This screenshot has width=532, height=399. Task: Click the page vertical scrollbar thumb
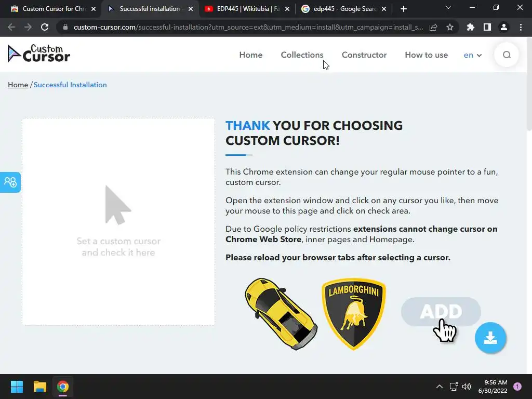click(529, 85)
